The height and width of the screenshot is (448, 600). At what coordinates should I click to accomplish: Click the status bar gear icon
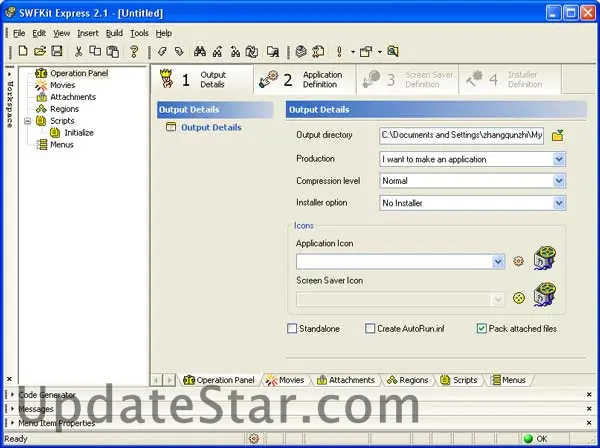254,439
